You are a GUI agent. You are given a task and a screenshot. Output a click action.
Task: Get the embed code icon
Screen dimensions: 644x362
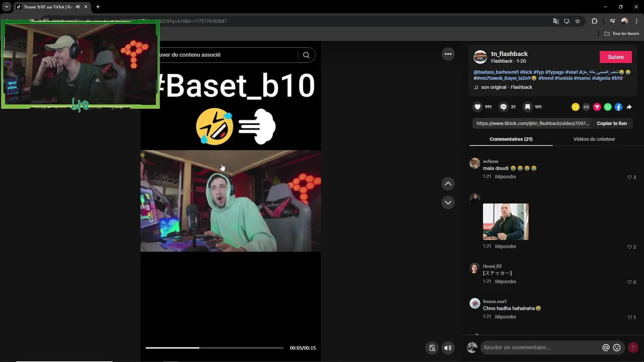coord(586,107)
